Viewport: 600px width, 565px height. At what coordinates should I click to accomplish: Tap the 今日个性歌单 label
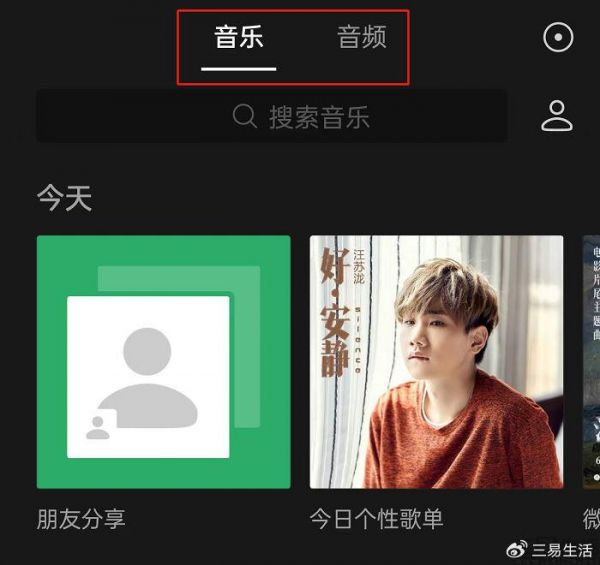click(x=377, y=519)
